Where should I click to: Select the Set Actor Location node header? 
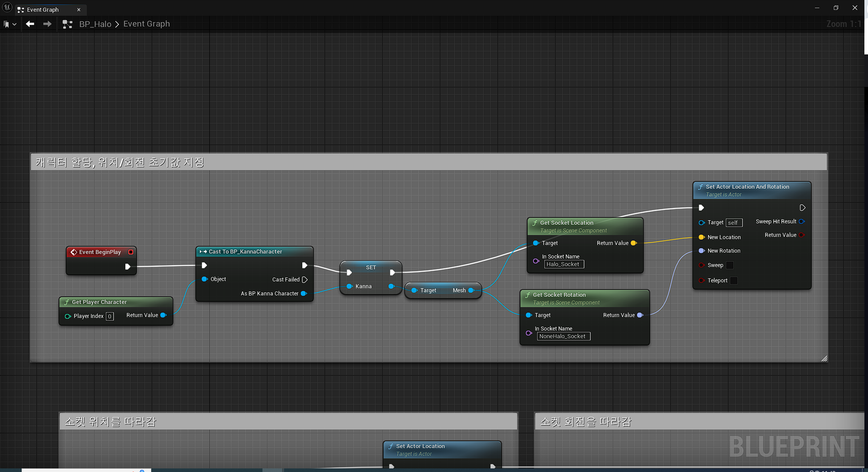442,449
